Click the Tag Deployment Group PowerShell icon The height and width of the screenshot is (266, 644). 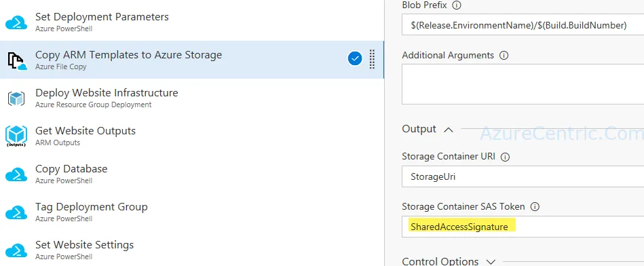click(16, 212)
